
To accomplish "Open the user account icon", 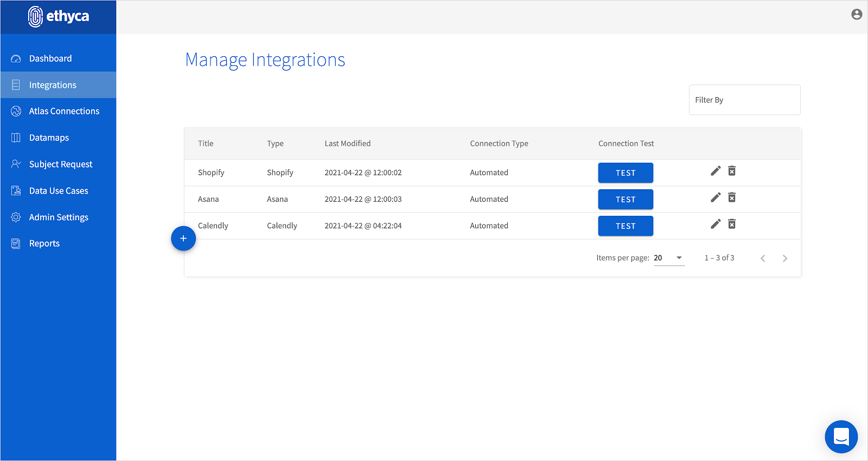I will (x=857, y=15).
